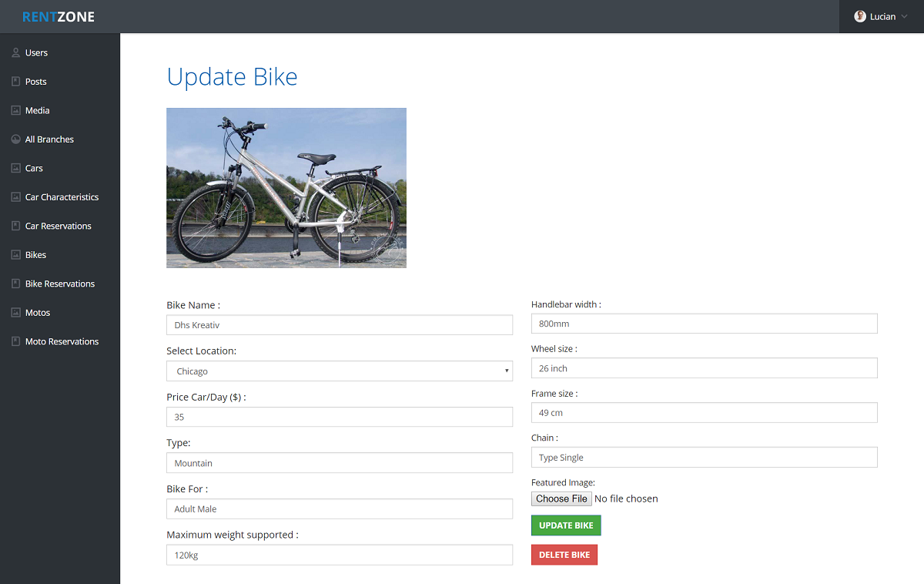Image resolution: width=924 pixels, height=584 pixels.
Task: Click the Motos icon in sidebar
Action: [15, 313]
